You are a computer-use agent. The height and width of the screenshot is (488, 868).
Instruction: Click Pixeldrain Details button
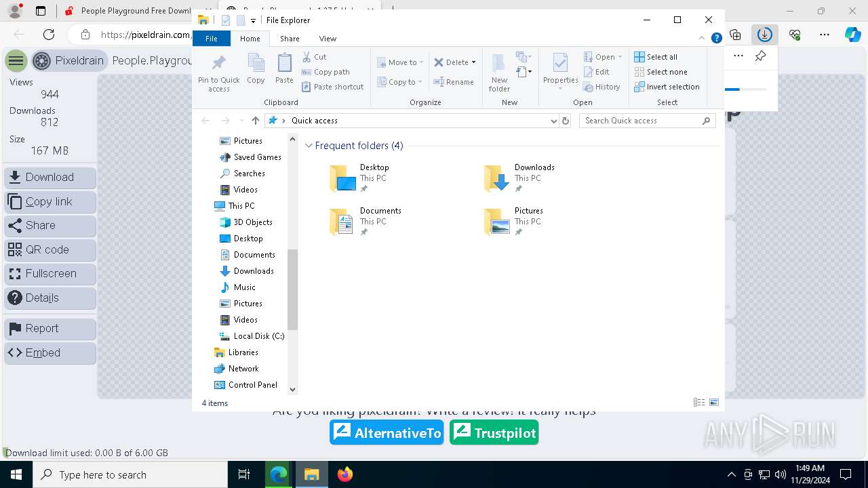[50, 298]
